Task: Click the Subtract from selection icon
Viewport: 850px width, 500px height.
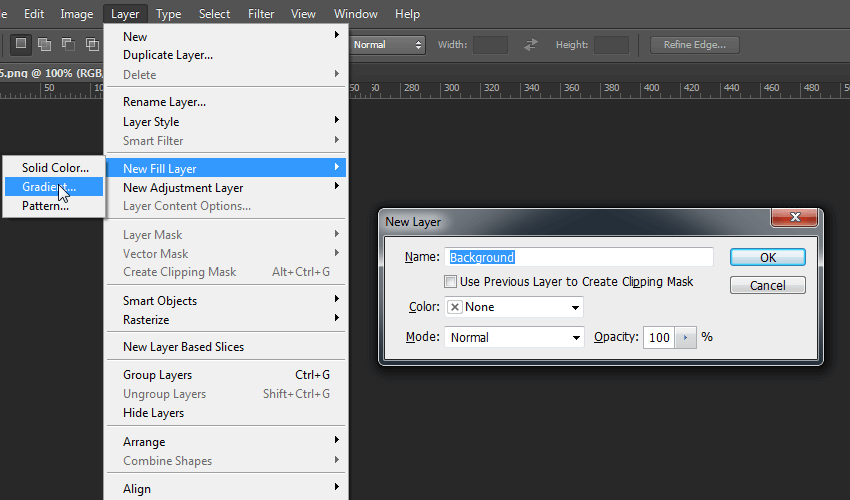Action: coord(68,44)
